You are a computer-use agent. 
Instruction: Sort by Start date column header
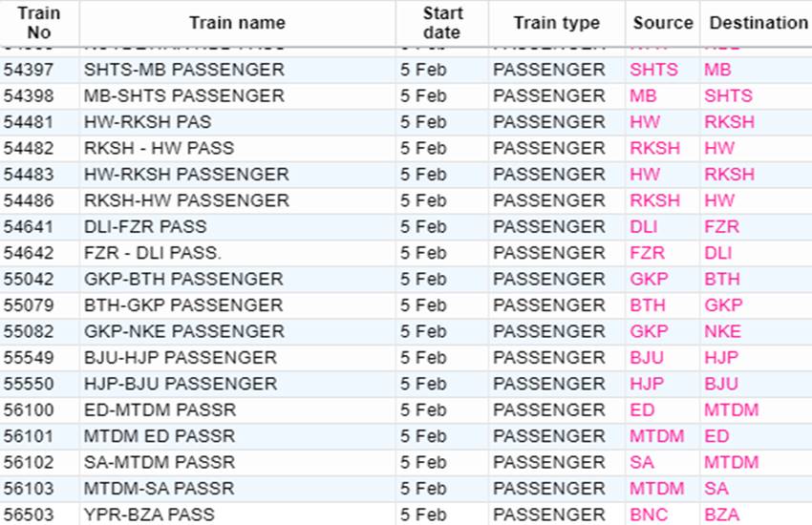[442, 23]
